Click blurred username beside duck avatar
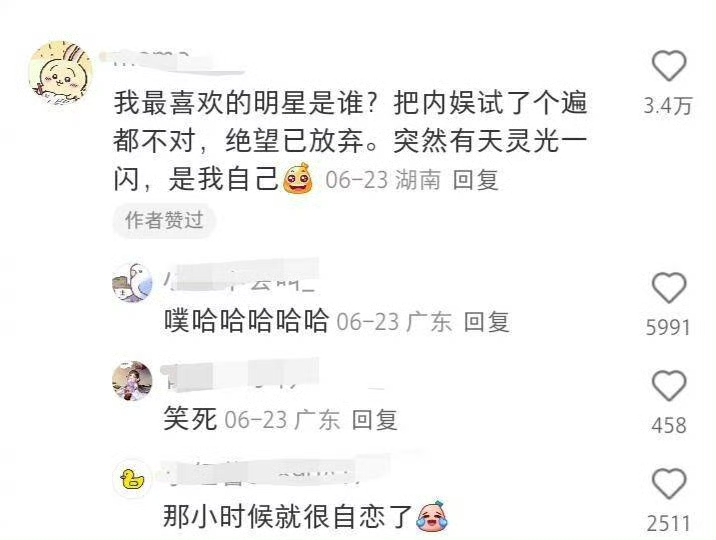This screenshot has height=540, width=716. (274, 469)
